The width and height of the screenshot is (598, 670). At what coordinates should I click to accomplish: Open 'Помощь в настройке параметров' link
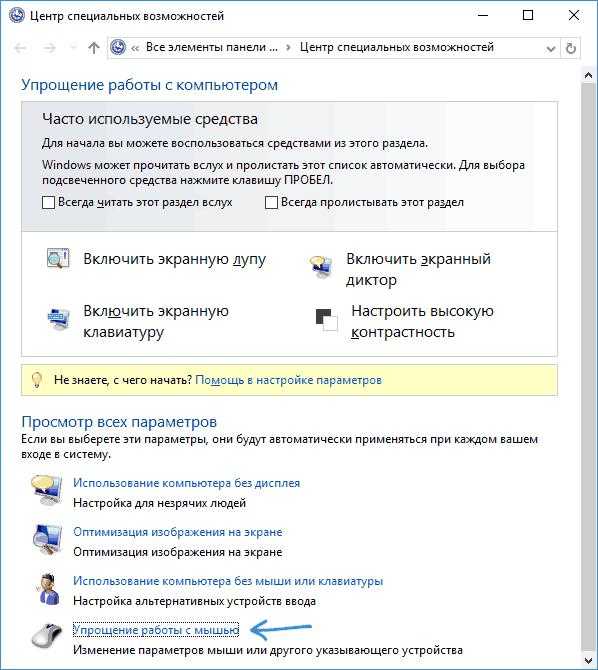pos(289,380)
